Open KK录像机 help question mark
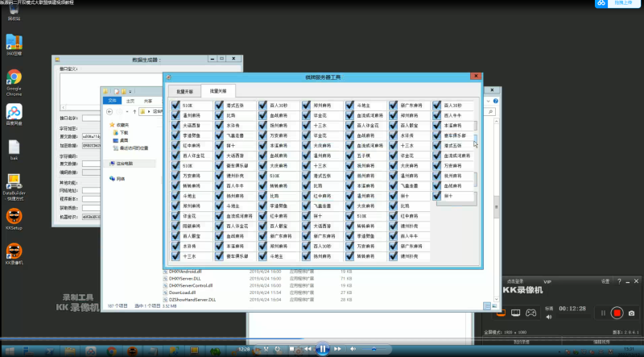Viewport: 644px width, 357px height. click(x=619, y=281)
